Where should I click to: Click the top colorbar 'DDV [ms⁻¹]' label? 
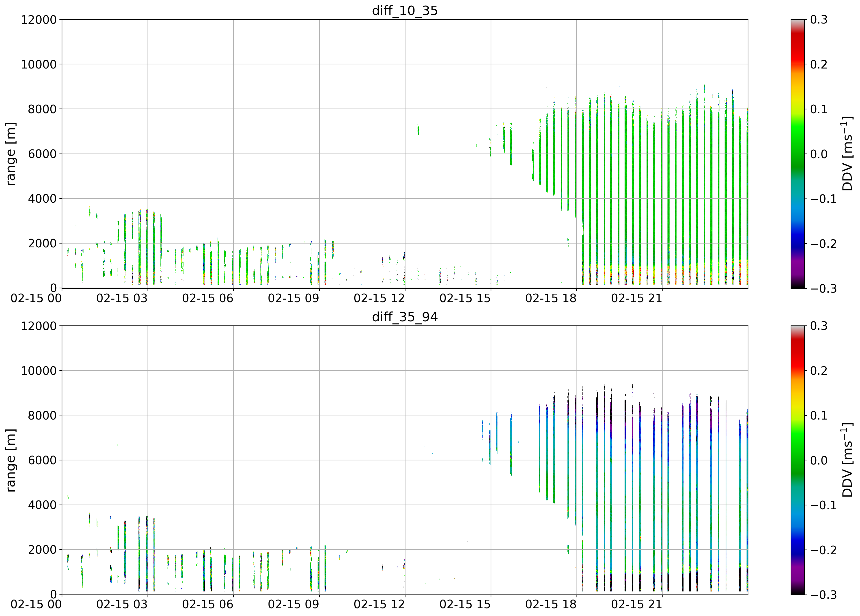tap(847, 154)
